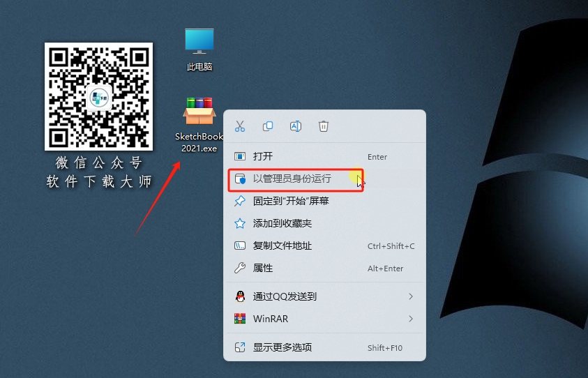Click the QR code image
This screenshot has width=588, height=378.
pos(98,96)
